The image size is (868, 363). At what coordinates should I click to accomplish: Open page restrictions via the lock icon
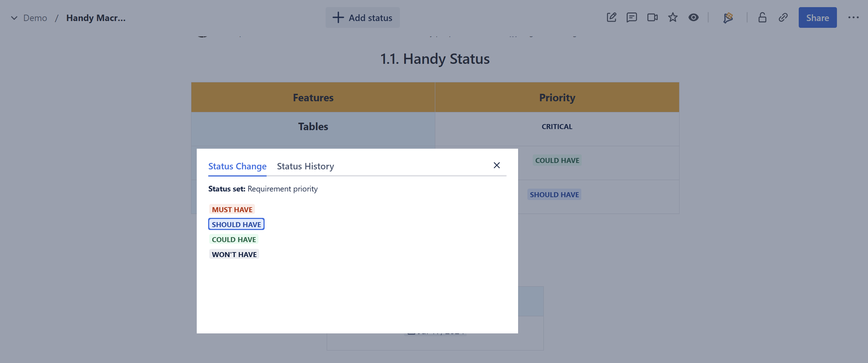pyautogui.click(x=762, y=17)
